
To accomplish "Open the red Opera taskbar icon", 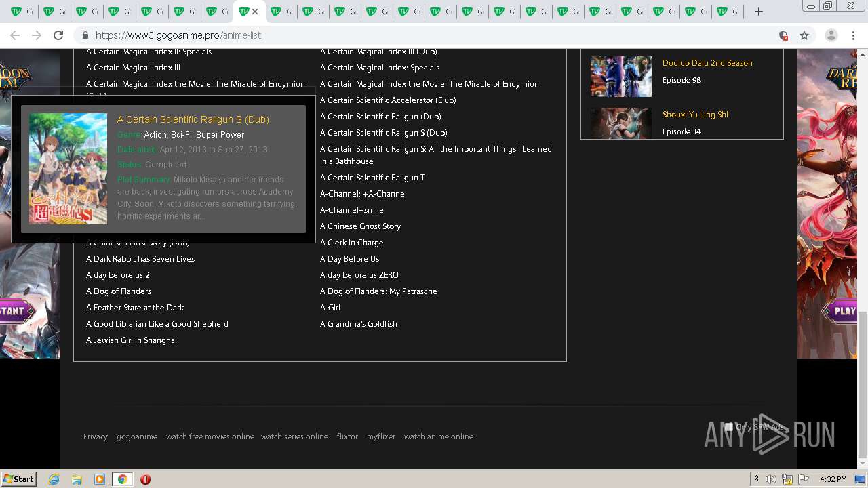I will pyautogui.click(x=145, y=479).
